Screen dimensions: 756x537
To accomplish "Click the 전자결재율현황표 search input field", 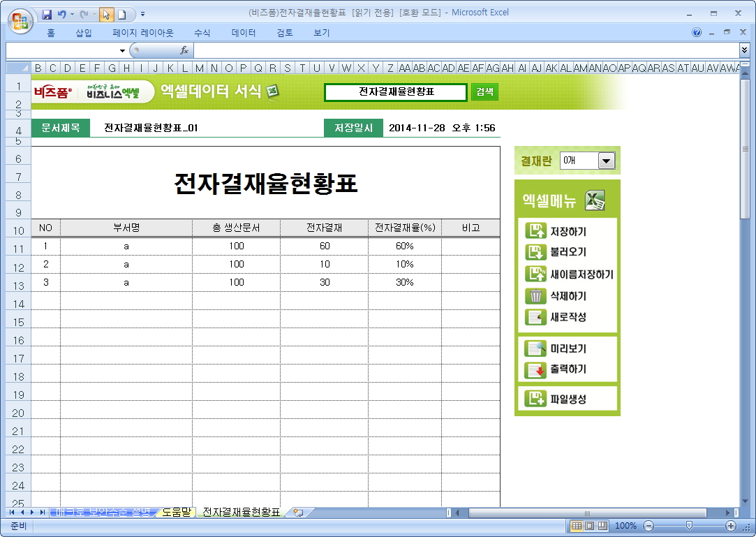I will (x=395, y=92).
